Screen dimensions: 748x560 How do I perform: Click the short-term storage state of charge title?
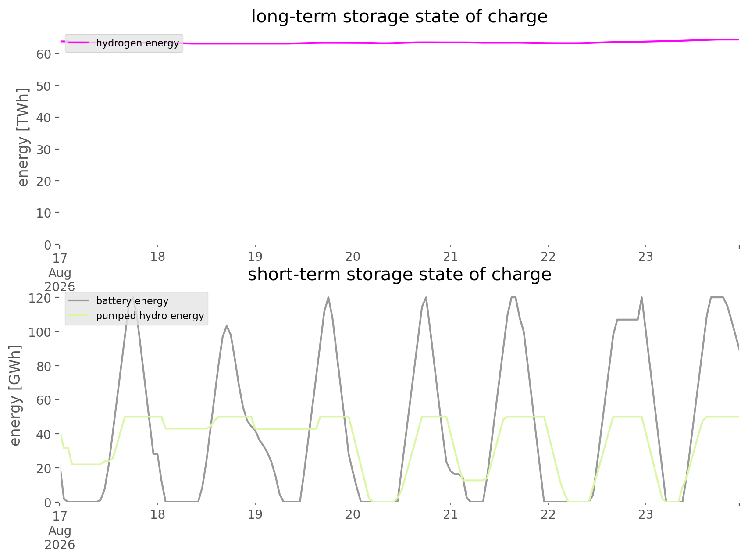(x=399, y=275)
